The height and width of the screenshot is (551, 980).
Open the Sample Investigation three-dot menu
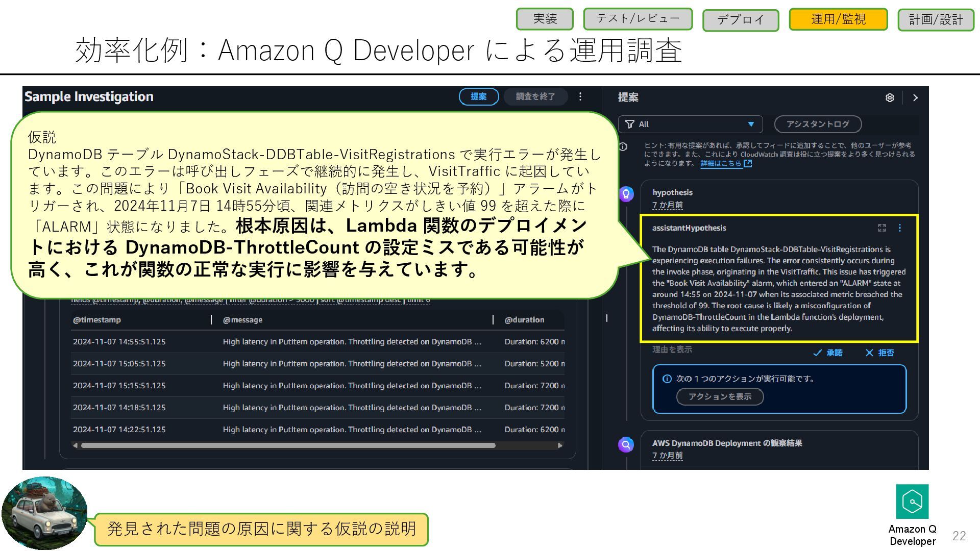[580, 96]
